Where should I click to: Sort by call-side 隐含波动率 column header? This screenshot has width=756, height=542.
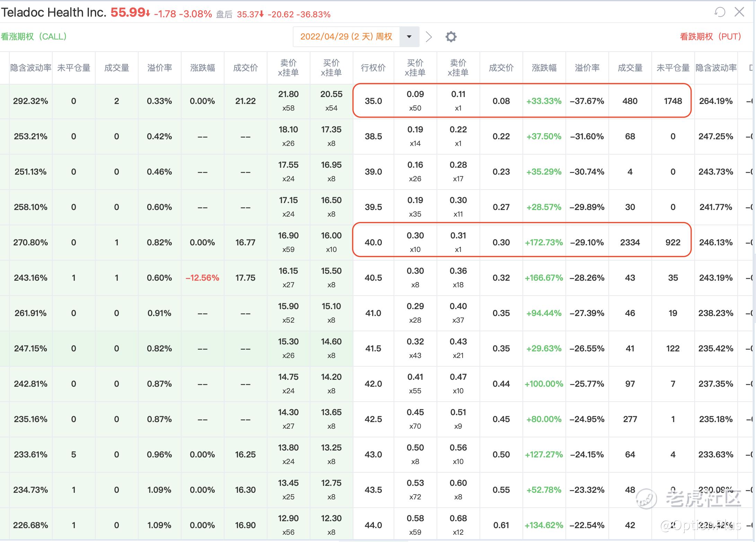[x=30, y=68]
